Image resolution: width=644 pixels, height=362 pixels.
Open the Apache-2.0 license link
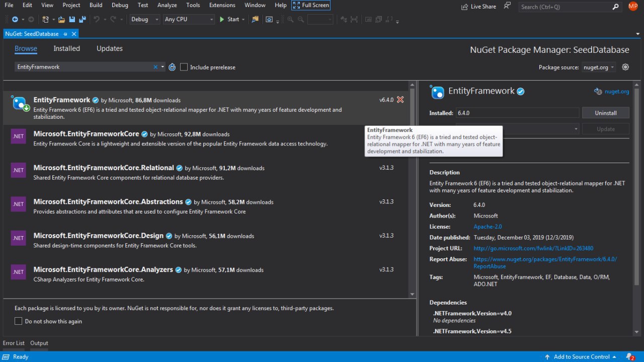point(488,227)
